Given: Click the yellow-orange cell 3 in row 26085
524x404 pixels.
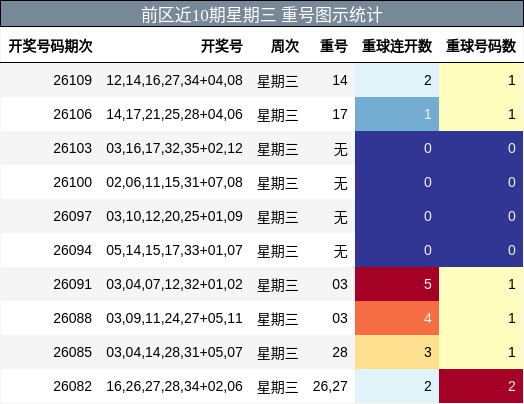Looking at the screenshot, I should click(x=397, y=352).
